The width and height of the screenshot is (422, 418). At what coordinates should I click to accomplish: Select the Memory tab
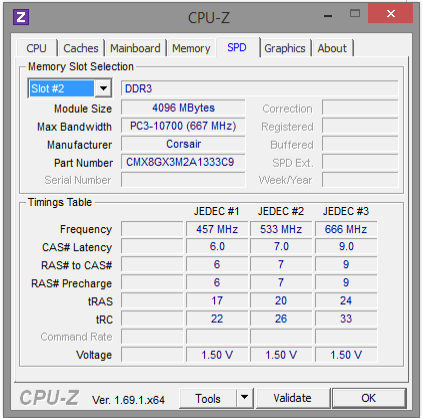coord(191,48)
